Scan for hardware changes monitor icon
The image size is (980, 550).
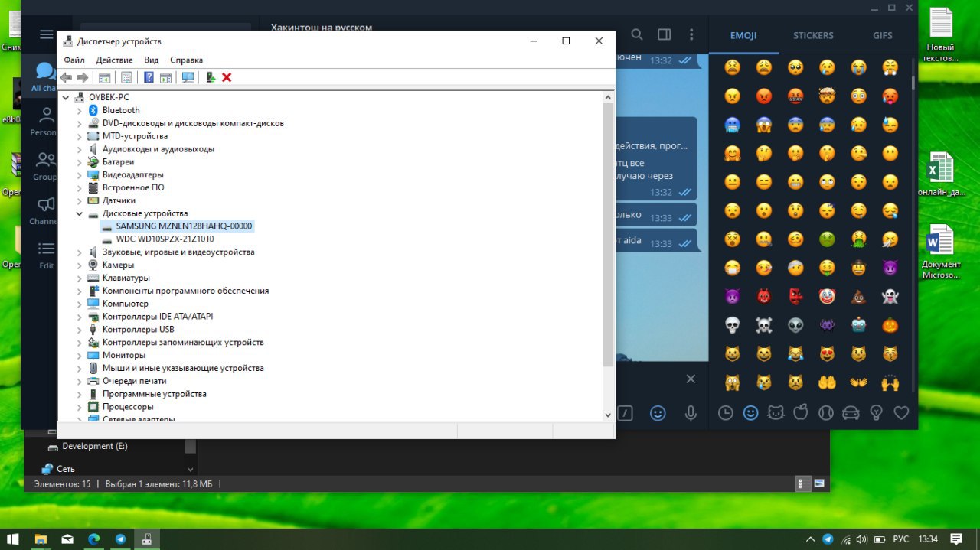click(x=188, y=77)
